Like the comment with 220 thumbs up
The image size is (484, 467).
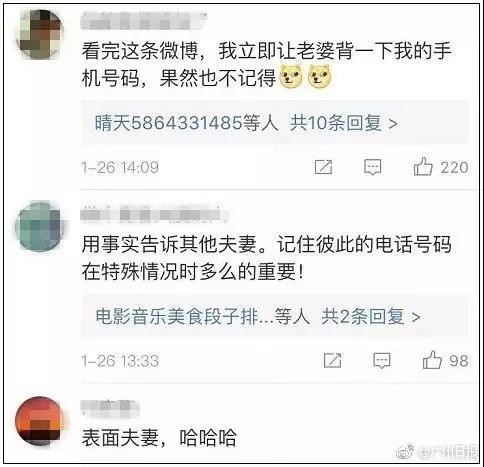pos(423,166)
